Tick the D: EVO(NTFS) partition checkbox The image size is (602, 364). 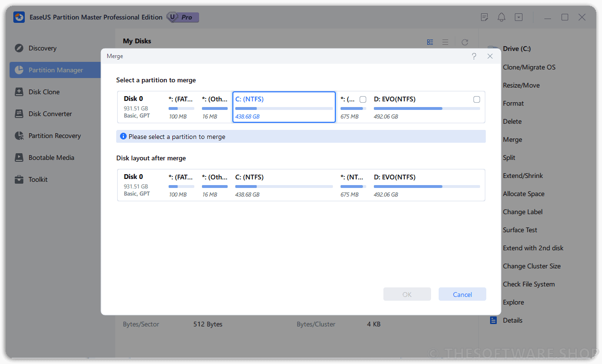point(477,99)
